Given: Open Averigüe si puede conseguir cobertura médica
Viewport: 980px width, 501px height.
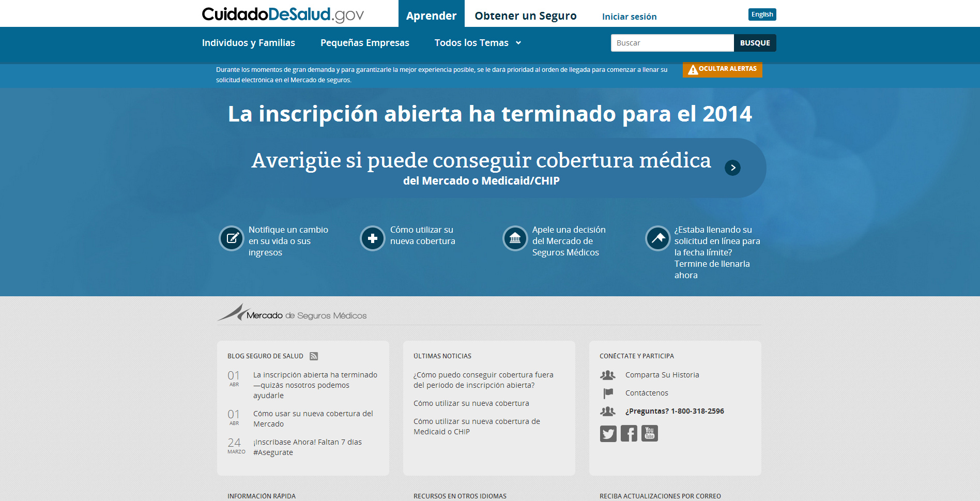Looking at the screenshot, I should [x=481, y=161].
